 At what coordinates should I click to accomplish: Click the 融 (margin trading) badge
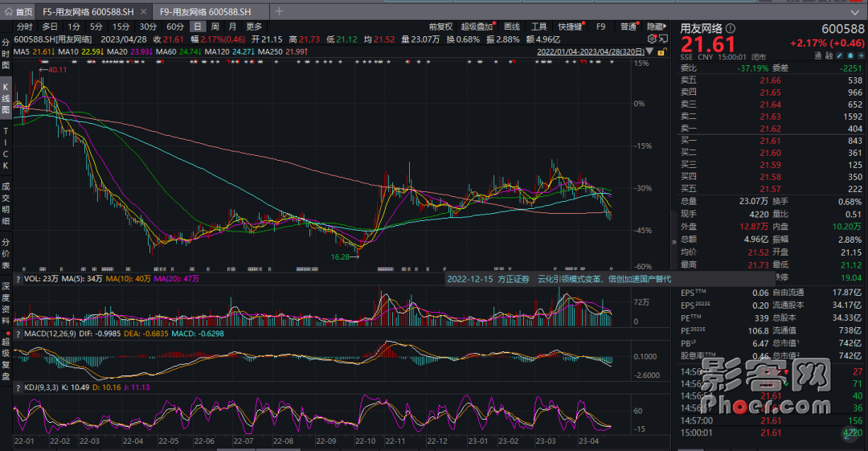click(829, 56)
